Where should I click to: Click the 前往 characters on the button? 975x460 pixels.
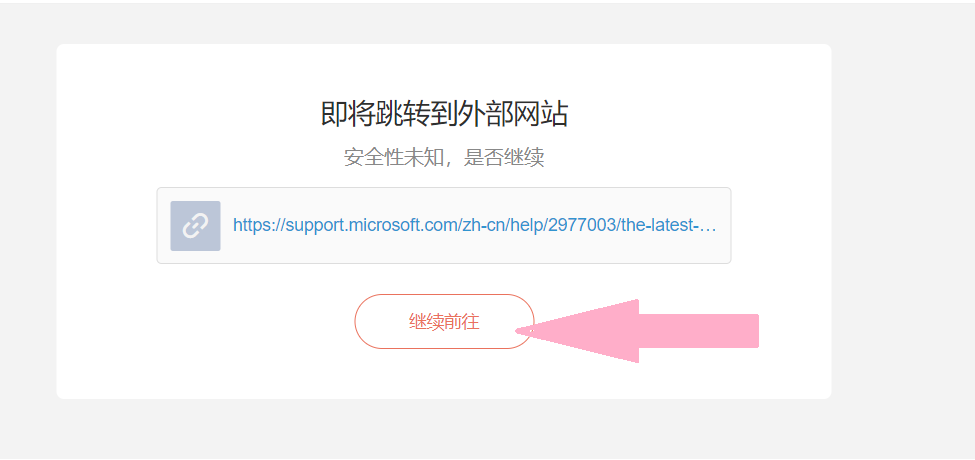pos(462,322)
